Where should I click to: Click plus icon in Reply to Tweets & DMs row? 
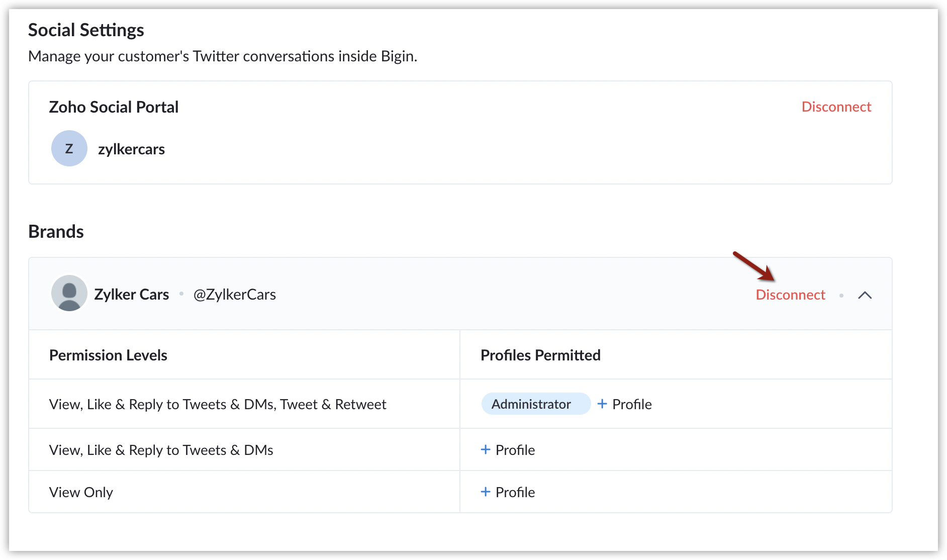tap(485, 449)
